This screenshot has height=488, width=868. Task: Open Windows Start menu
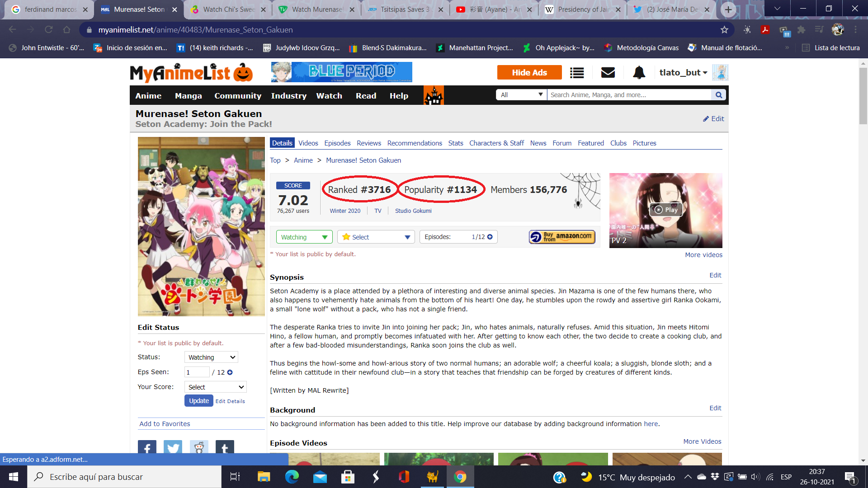(14, 477)
